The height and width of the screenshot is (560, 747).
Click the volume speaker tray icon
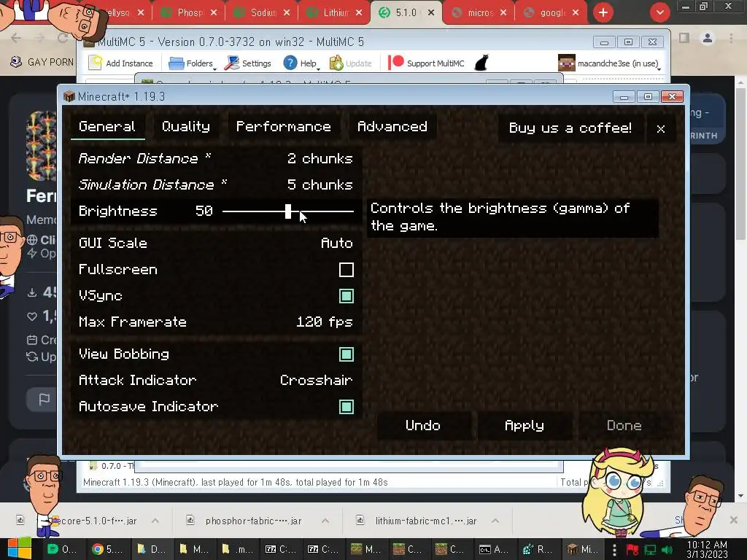click(667, 550)
